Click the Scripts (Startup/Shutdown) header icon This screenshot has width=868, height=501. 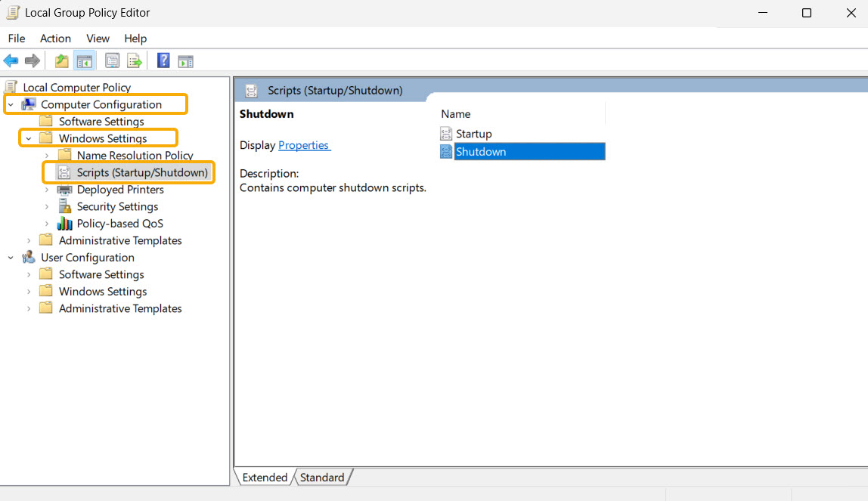[x=251, y=90]
